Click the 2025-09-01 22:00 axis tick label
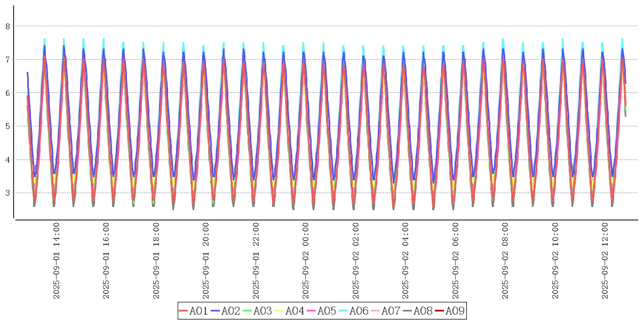The image size is (644, 320). 256,261
